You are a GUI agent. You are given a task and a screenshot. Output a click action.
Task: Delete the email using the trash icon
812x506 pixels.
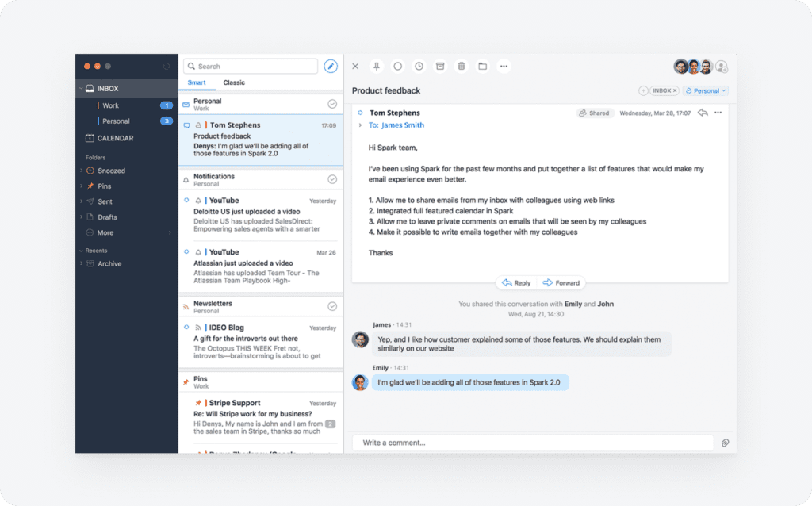[461, 66]
